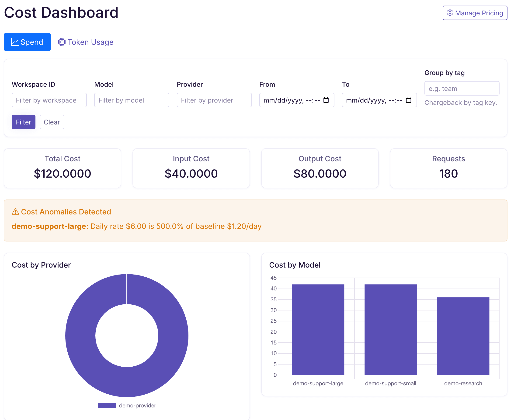Select the Spend tab
528x420 pixels.
pyautogui.click(x=27, y=42)
